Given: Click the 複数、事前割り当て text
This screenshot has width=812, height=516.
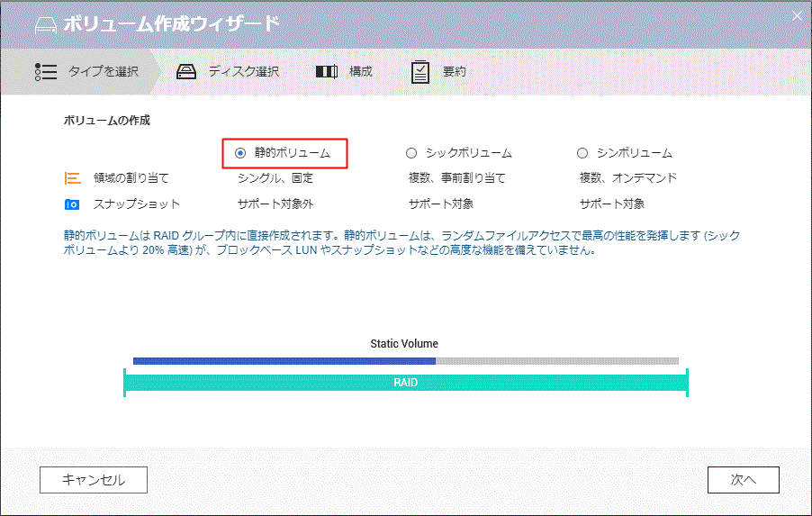Looking at the screenshot, I should click(x=456, y=178).
